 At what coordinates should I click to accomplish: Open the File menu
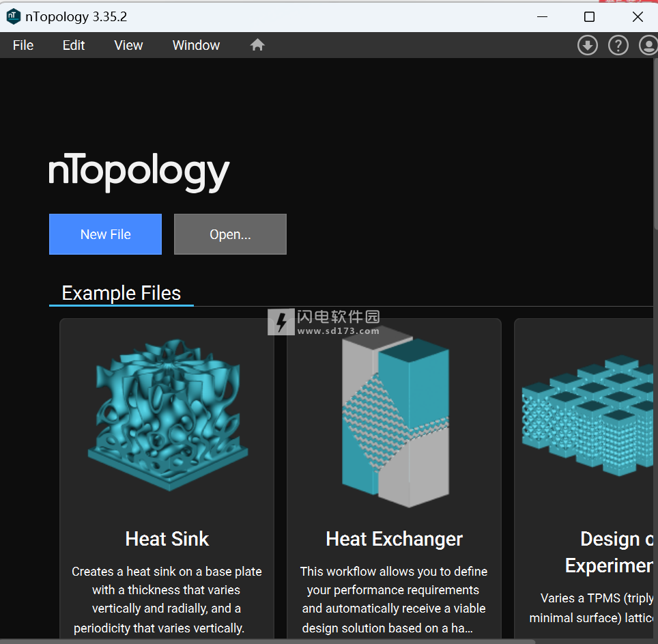pyautogui.click(x=23, y=45)
